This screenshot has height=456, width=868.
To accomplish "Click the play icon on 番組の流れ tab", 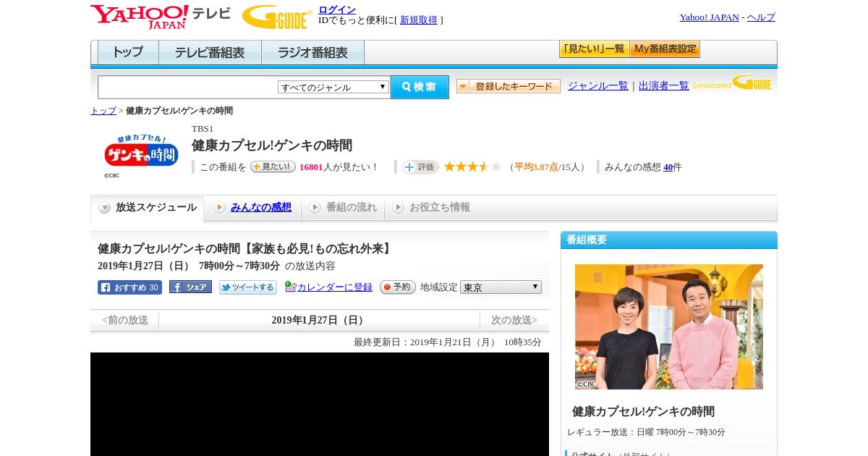I will pyautogui.click(x=315, y=208).
